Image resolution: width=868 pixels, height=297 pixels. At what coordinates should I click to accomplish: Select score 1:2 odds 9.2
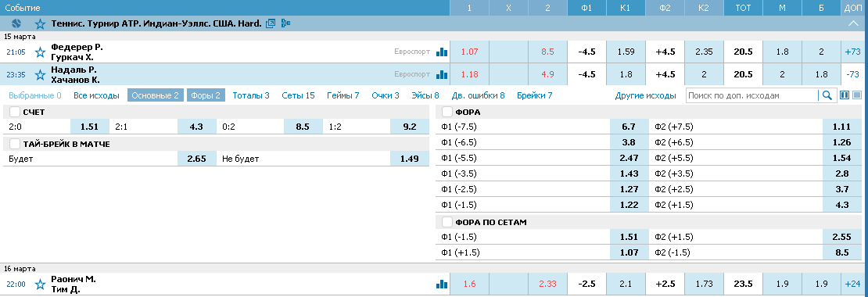pos(410,127)
